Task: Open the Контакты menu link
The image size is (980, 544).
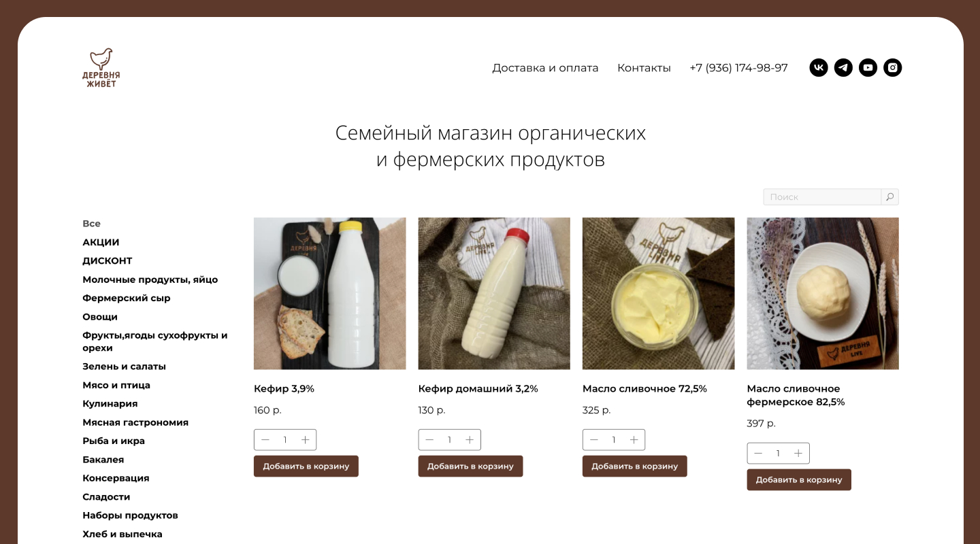Action: click(x=644, y=68)
